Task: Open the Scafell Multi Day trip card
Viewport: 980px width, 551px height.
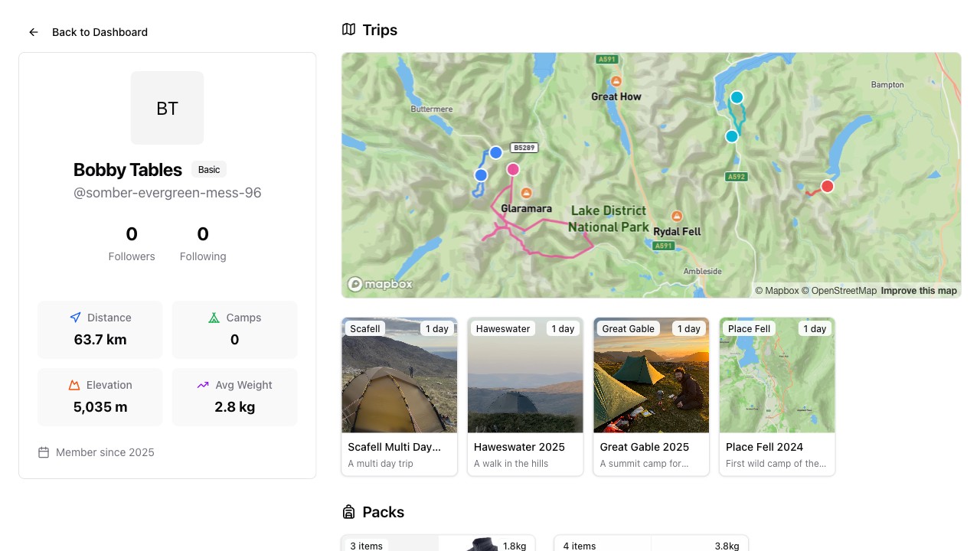Action: 399,396
